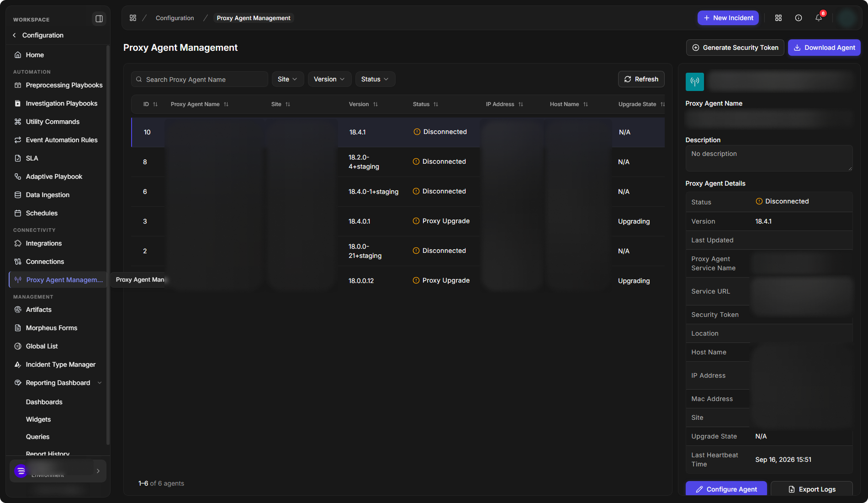
Task: Expand the Version filter dropdown
Action: pyautogui.click(x=329, y=79)
